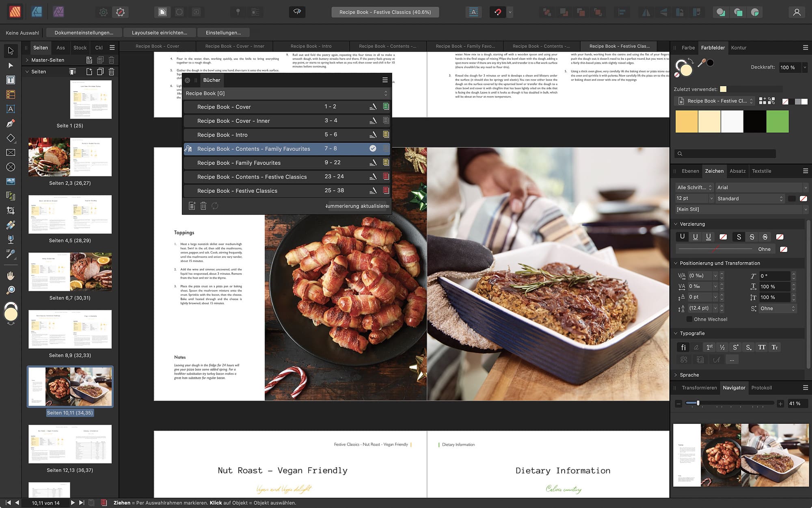Go to last spread in status bar

[x=82, y=503]
